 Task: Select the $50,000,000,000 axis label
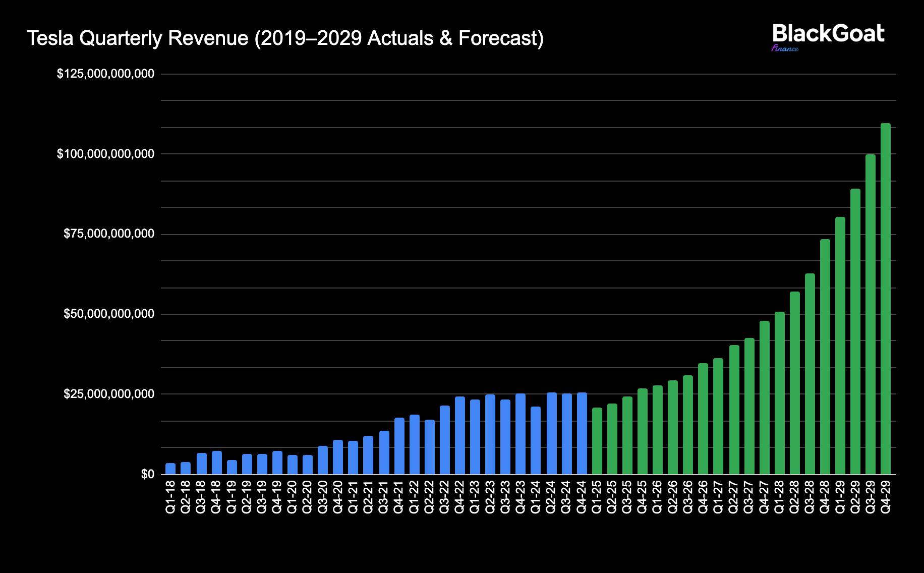(x=109, y=314)
